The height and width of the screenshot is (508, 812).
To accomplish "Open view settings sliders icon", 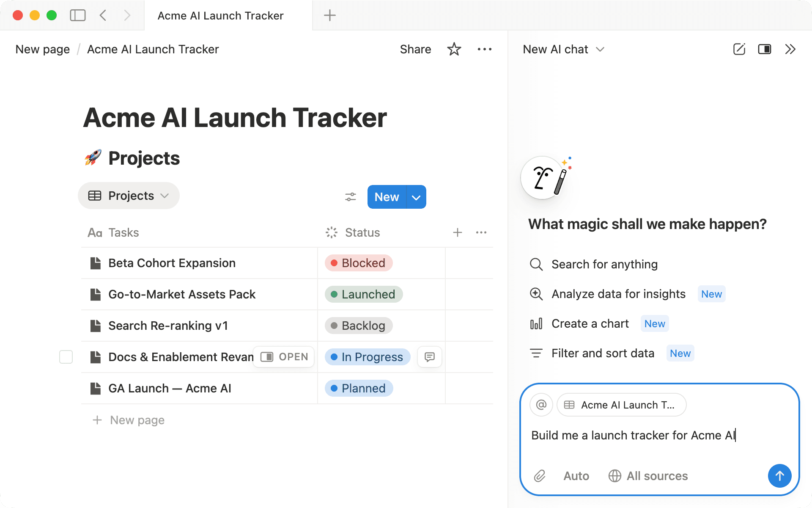I will [350, 197].
